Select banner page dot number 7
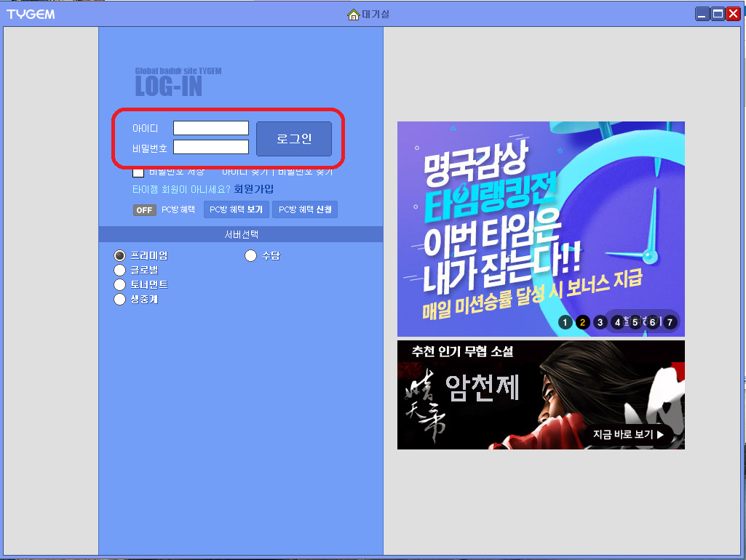This screenshot has height=560, width=746. click(x=670, y=322)
